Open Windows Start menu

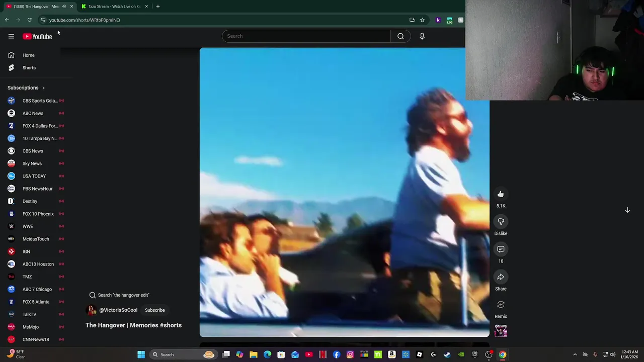(141, 354)
